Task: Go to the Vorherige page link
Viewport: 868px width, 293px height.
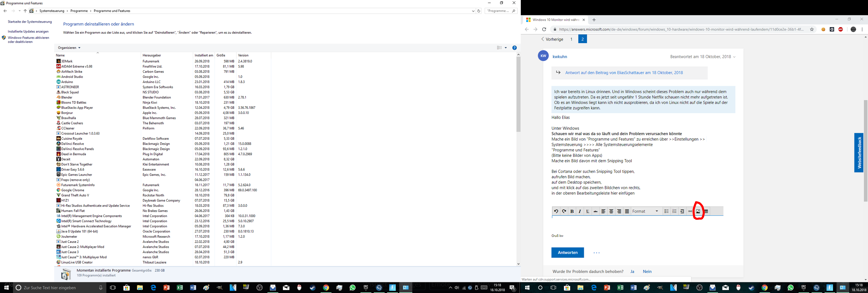Action: [x=552, y=39]
